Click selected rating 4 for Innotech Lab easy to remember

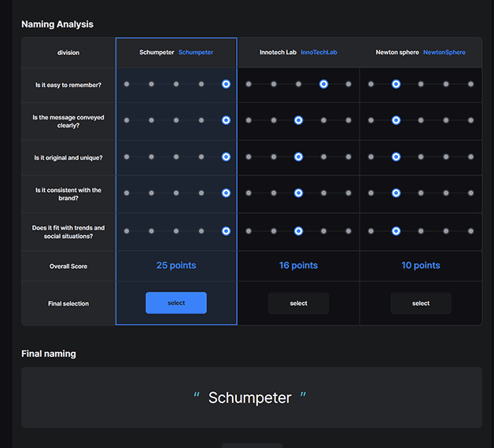point(323,84)
